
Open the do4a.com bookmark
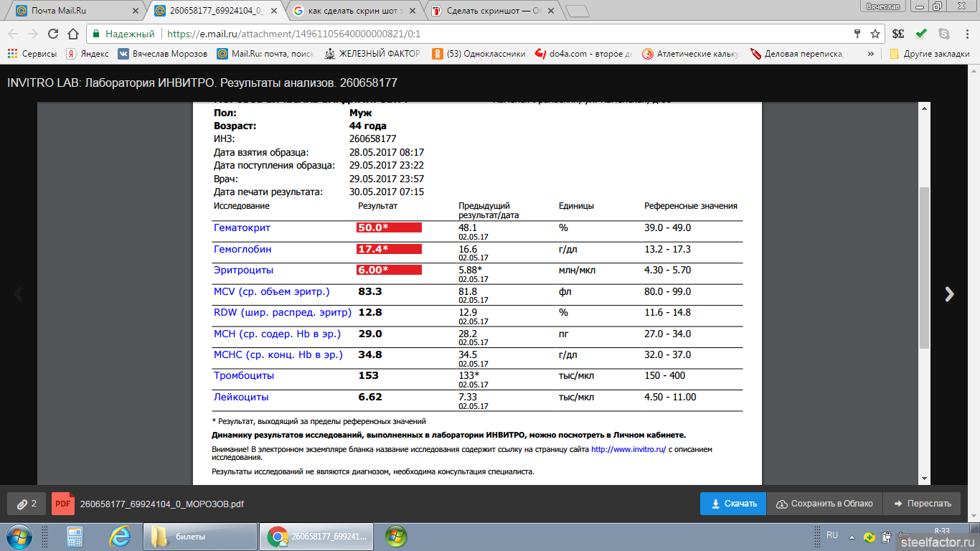[x=584, y=54]
